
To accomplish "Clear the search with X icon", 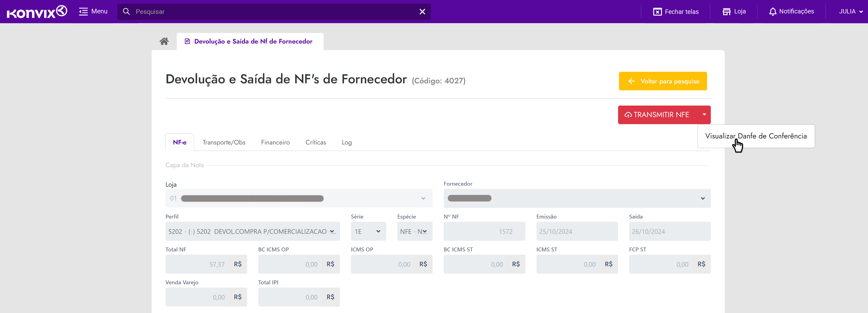I will [422, 12].
